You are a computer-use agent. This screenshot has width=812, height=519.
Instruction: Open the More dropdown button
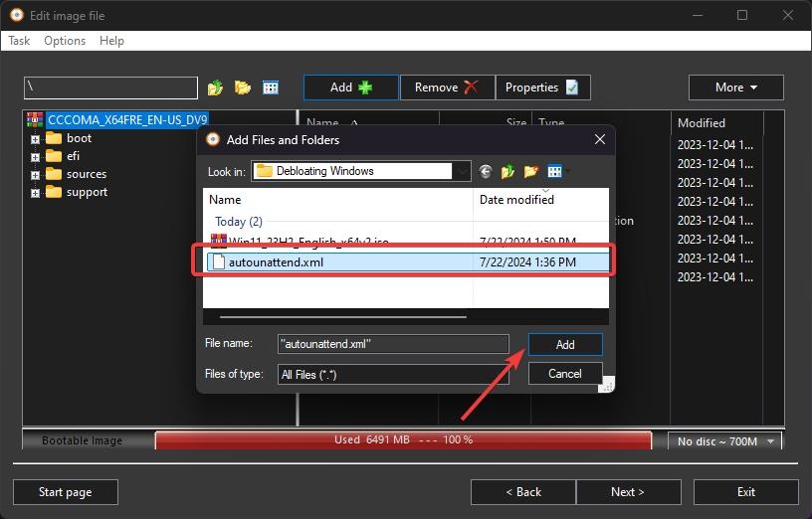[x=736, y=87]
